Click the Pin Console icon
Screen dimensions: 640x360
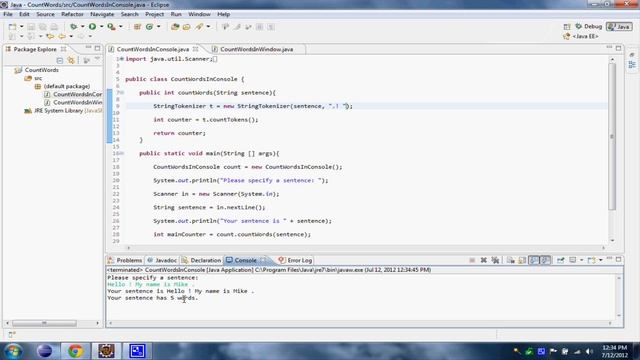(560, 260)
